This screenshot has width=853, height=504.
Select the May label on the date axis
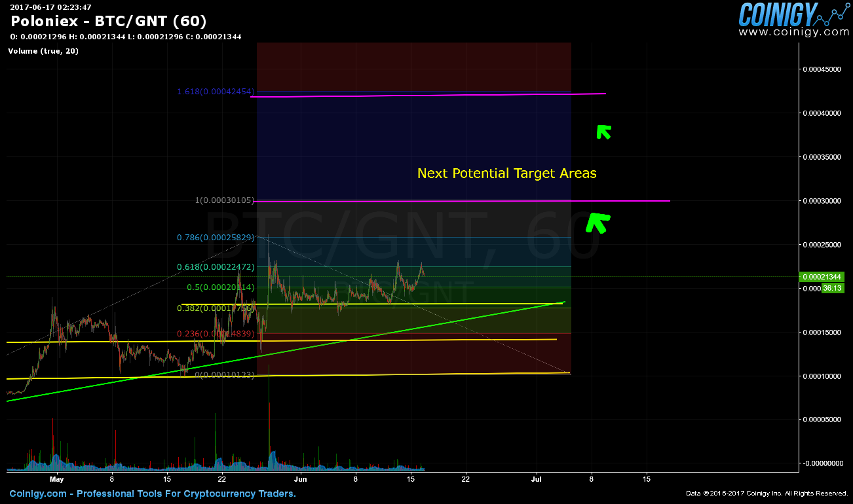(57, 480)
